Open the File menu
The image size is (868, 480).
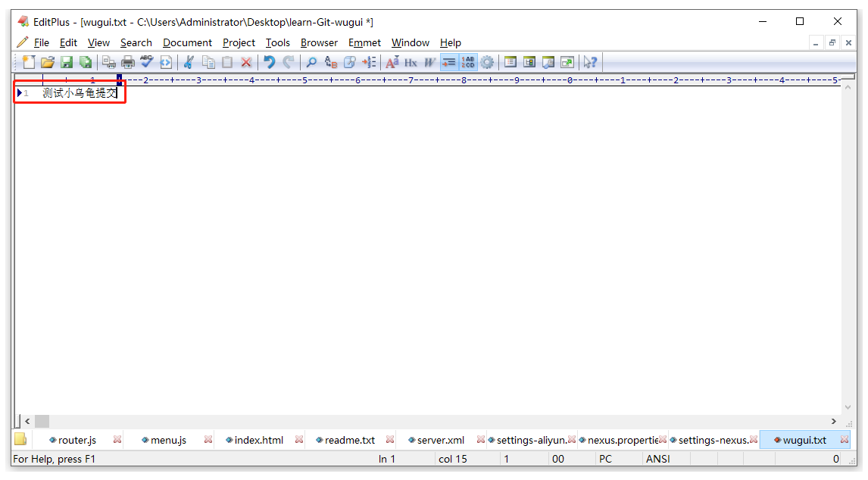point(42,42)
